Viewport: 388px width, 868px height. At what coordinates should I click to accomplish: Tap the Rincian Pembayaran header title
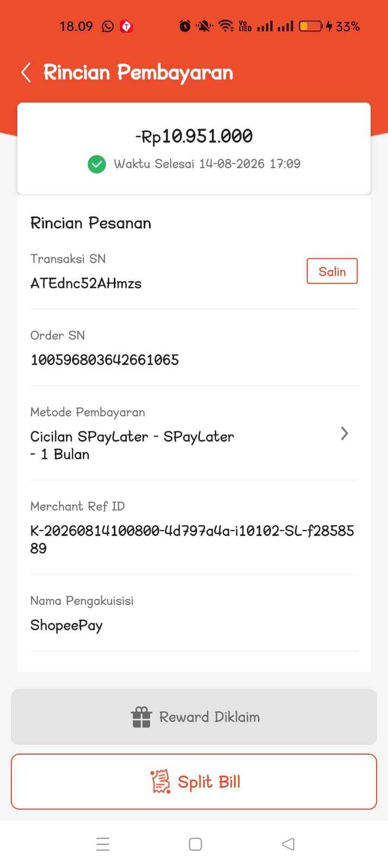(x=138, y=73)
